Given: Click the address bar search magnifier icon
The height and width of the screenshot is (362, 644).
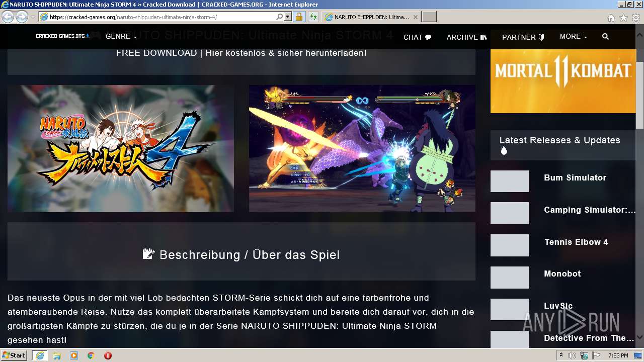Looking at the screenshot, I should [280, 17].
